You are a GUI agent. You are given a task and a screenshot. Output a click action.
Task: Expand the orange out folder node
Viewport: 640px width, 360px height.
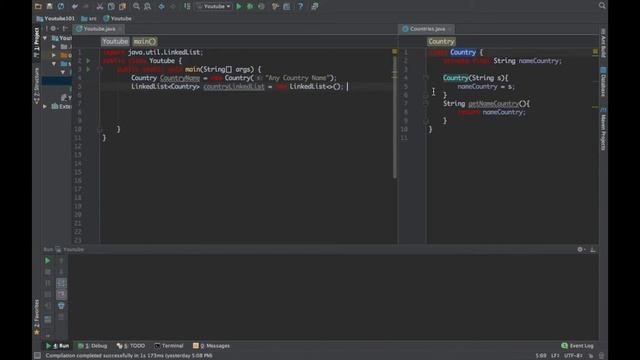(x=54, y=55)
